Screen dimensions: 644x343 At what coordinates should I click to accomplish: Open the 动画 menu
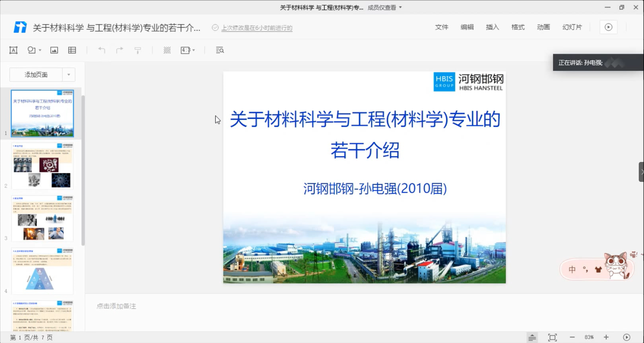pyautogui.click(x=543, y=27)
